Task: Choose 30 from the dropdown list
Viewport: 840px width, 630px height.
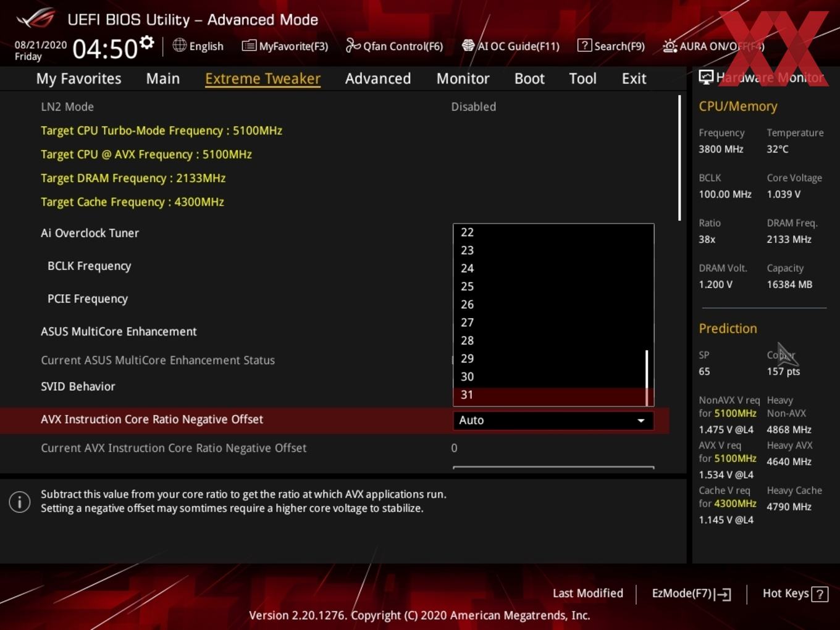Action: pyautogui.click(x=549, y=376)
